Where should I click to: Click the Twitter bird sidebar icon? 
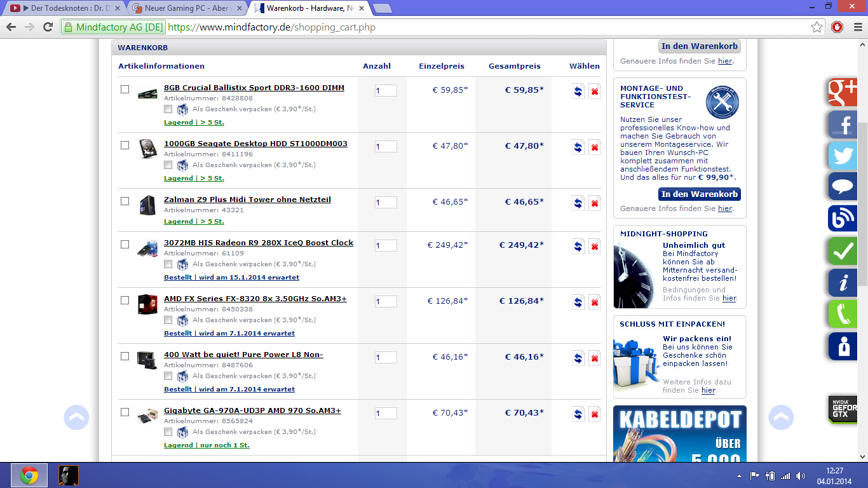tap(843, 156)
